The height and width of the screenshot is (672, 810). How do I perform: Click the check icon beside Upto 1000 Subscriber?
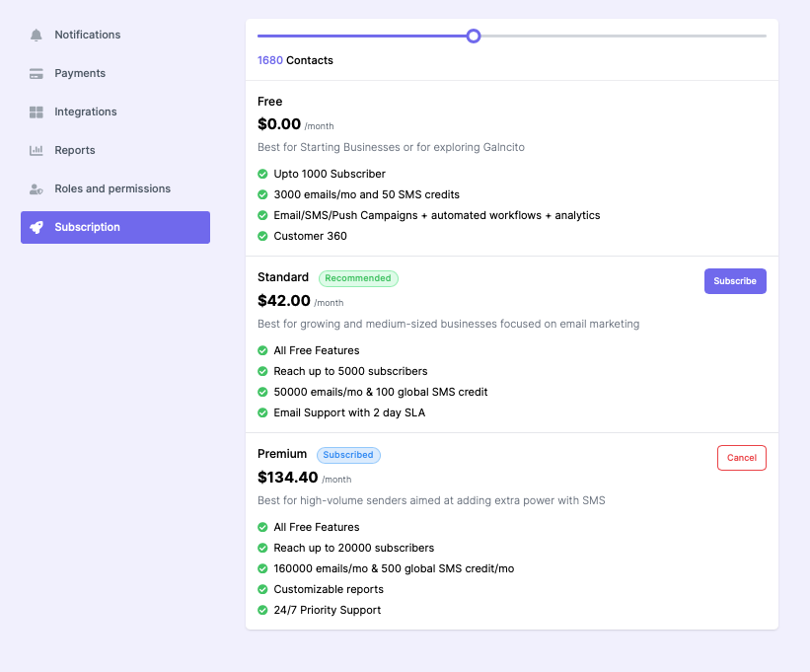[262, 174]
